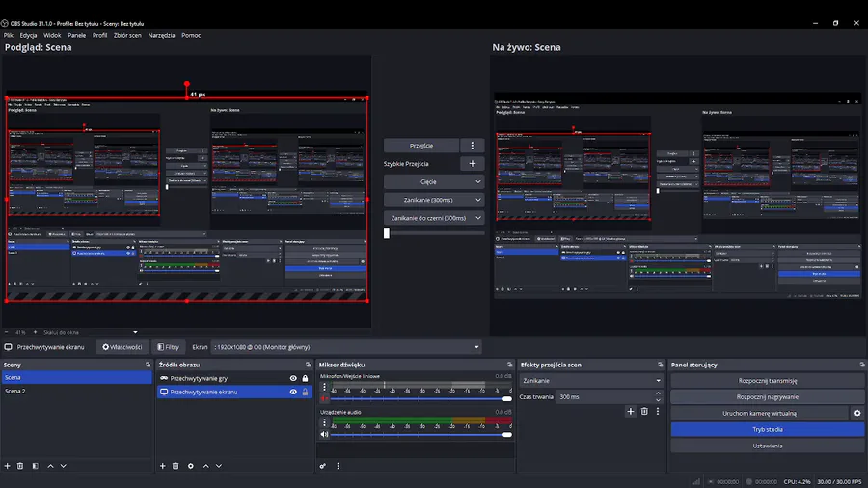Mute the Urządzenie audio channel
The height and width of the screenshot is (488, 868).
(x=324, y=434)
